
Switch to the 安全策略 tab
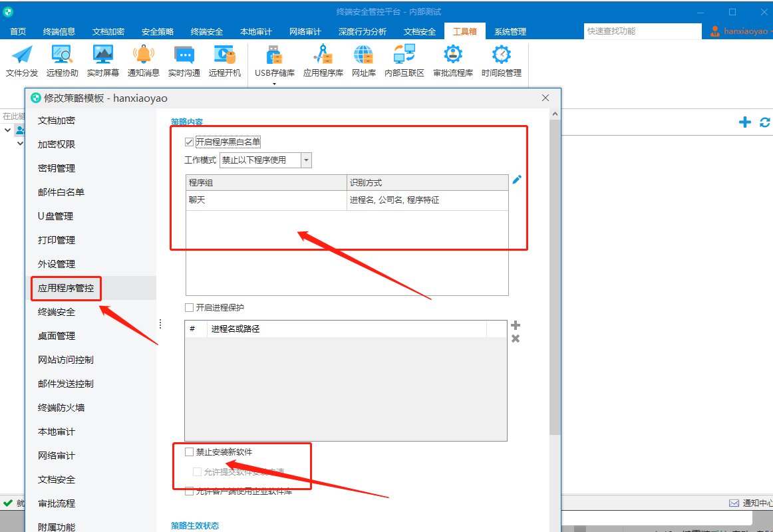pos(158,31)
